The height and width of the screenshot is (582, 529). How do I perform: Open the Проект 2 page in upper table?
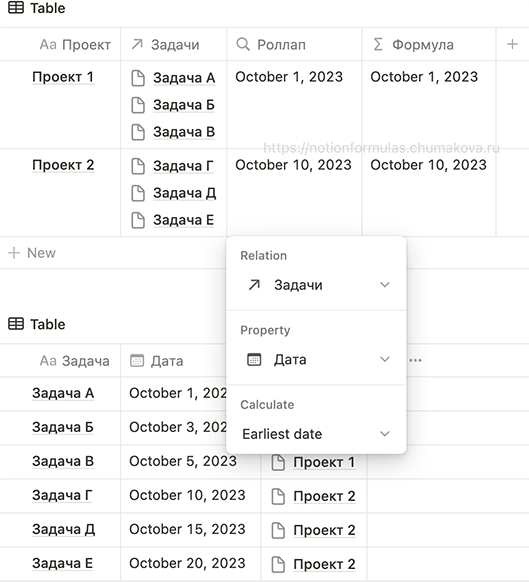pyautogui.click(x=63, y=165)
